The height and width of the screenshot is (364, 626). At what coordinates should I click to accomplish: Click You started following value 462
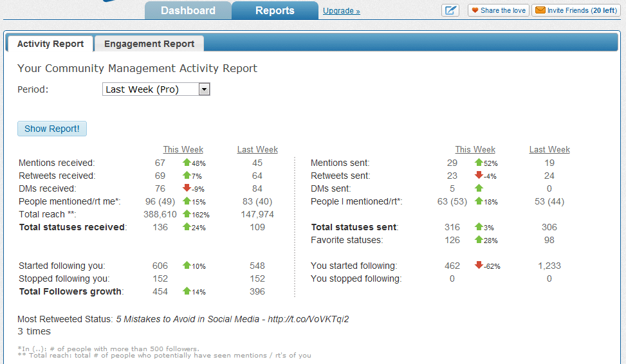pyautogui.click(x=452, y=266)
